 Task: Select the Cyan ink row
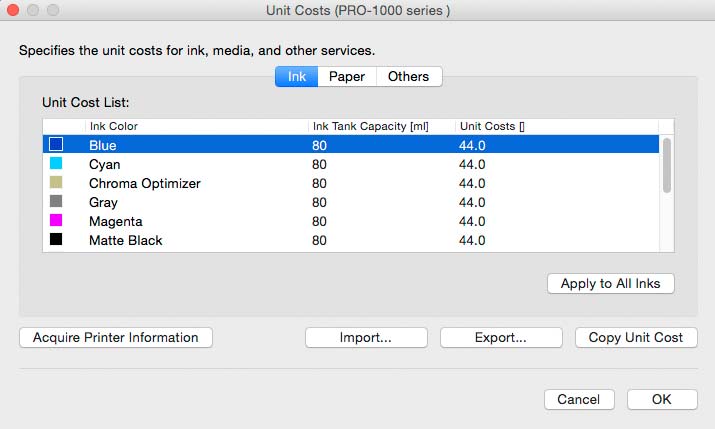tap(351, 164)
